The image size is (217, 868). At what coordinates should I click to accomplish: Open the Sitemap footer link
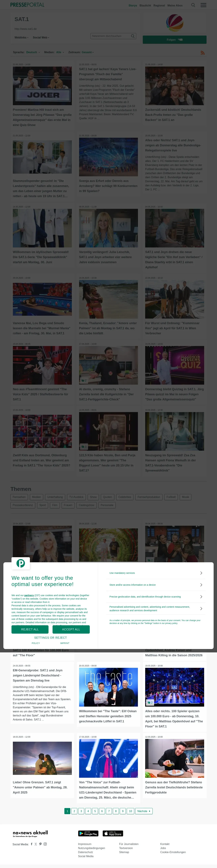click(x=124, y=852)
